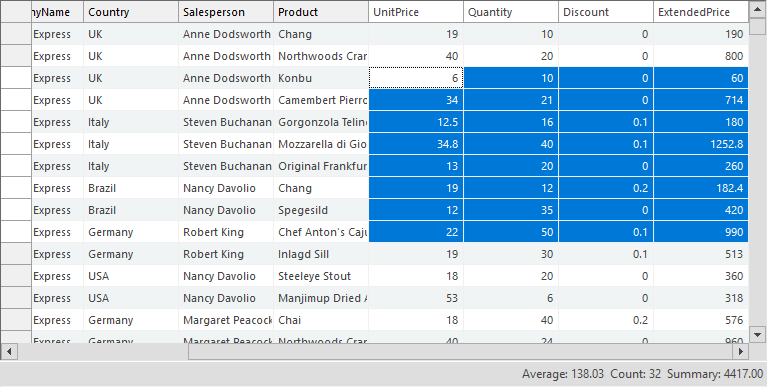
Task: Click the ExtendedPrice value 182.4
Action: [700, 188]
